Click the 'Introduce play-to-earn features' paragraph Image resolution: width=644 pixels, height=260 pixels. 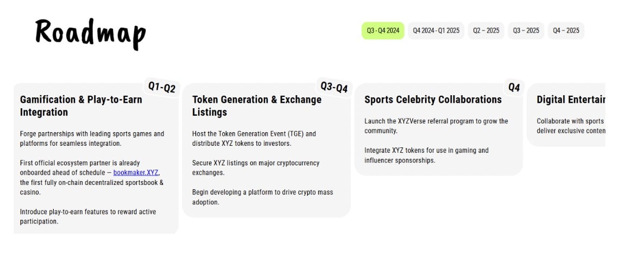point(87,216)
